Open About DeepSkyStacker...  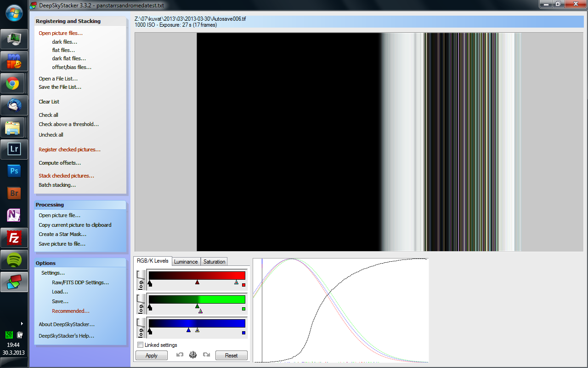67,324
